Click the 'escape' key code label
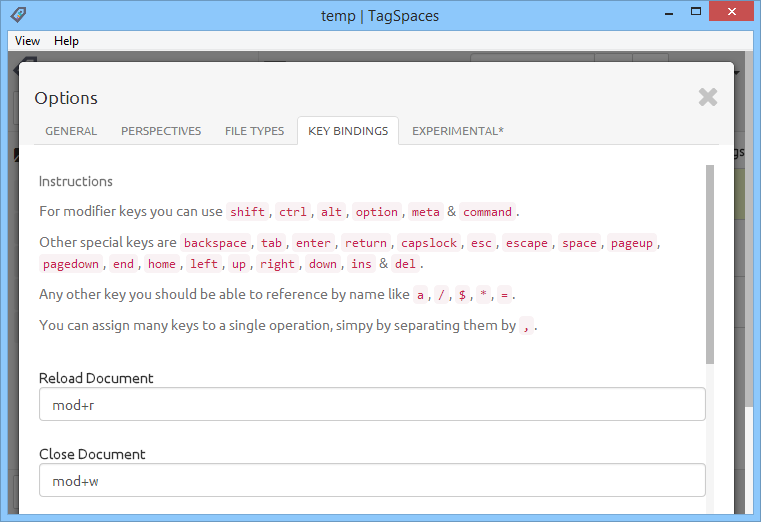This screenshot has width=761, height=522. coord(527,243)
